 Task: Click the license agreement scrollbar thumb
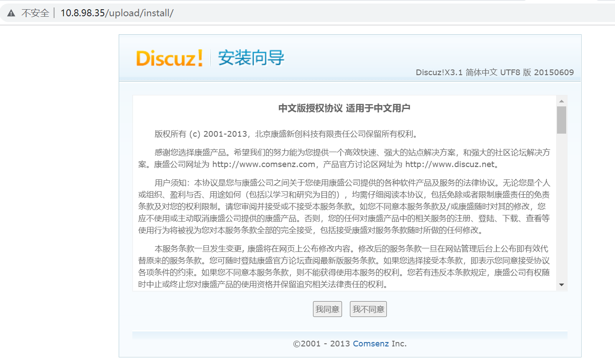[x=561, y=120]
